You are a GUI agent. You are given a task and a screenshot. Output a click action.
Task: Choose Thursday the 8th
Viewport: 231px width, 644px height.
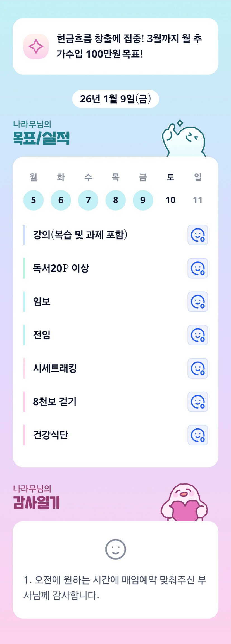[x=116, y=200]
